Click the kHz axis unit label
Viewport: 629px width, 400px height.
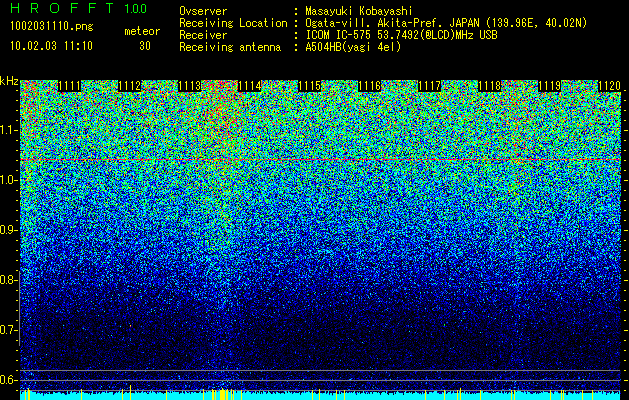point(9,81)
